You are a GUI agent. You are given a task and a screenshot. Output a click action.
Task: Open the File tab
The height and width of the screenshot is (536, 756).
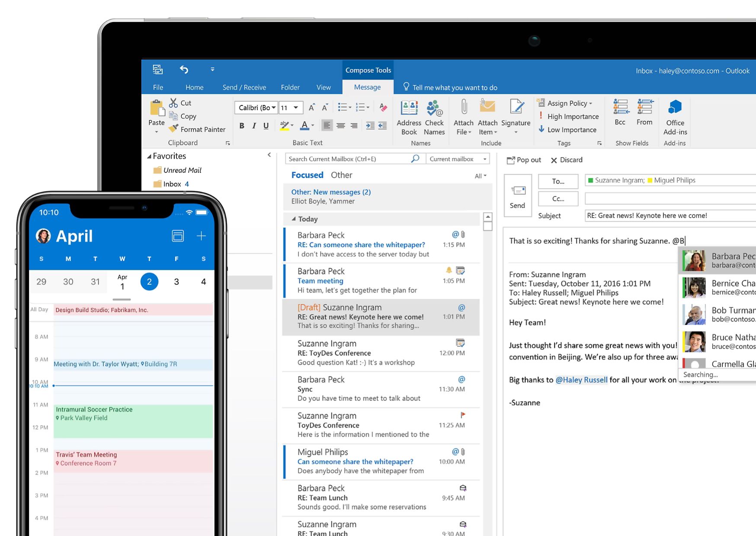pyautogui.click(x=158, y=87)
